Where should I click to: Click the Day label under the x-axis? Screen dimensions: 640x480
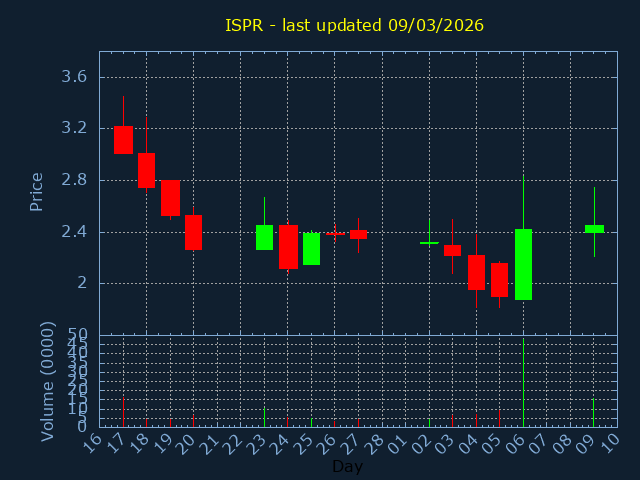347,466
